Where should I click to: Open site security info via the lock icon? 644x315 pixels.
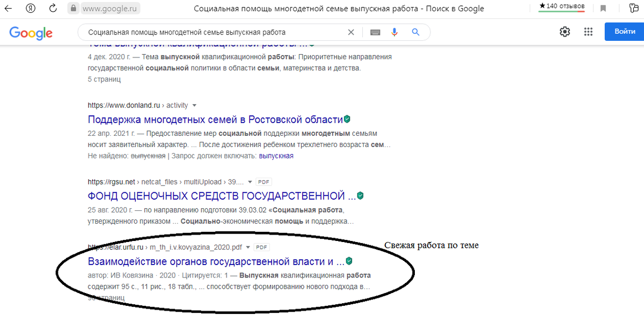coord(72,8)
